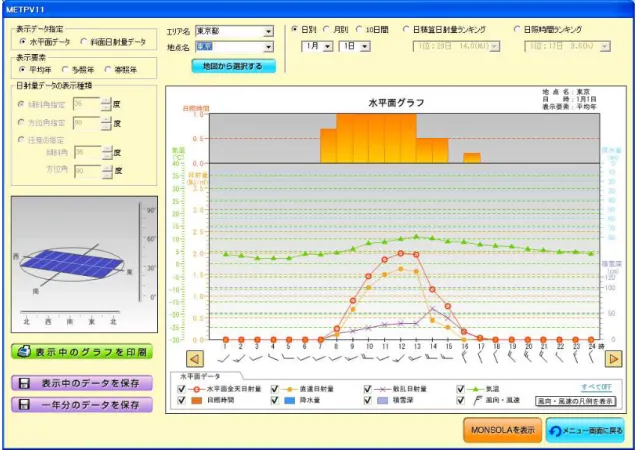Click the 地点名：東京 chart info text
Image resolution: width=640 pixels, height=450 pixels.
point(567,92)
